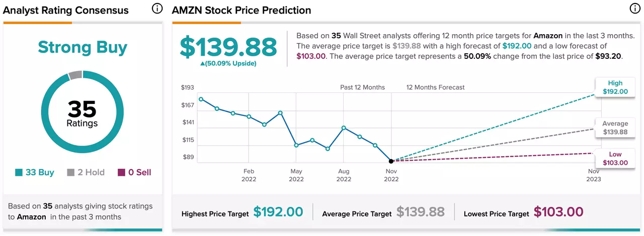Select the Low $103.00 forecast label

615,159
